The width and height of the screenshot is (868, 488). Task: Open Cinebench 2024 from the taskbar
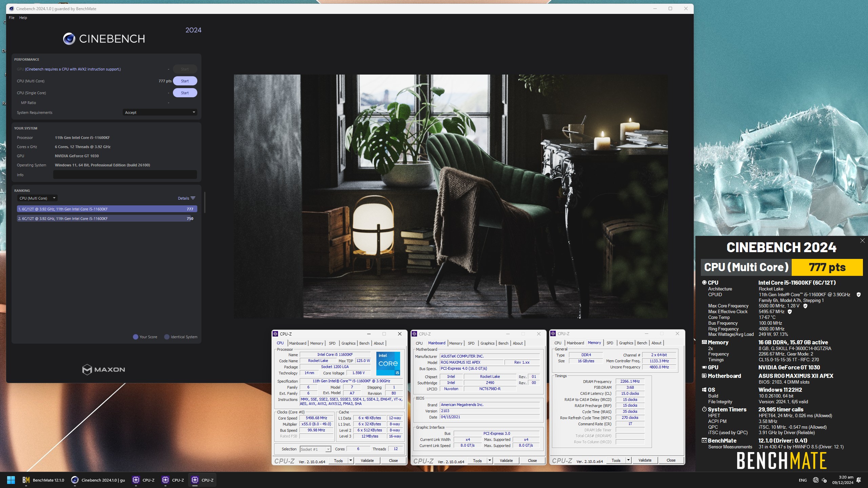[98, 480]
